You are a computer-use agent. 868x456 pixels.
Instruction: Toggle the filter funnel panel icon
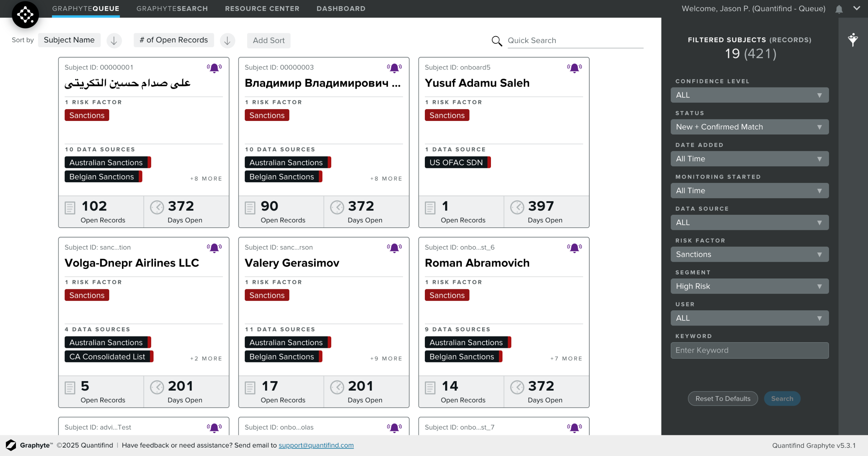[853, 40]
